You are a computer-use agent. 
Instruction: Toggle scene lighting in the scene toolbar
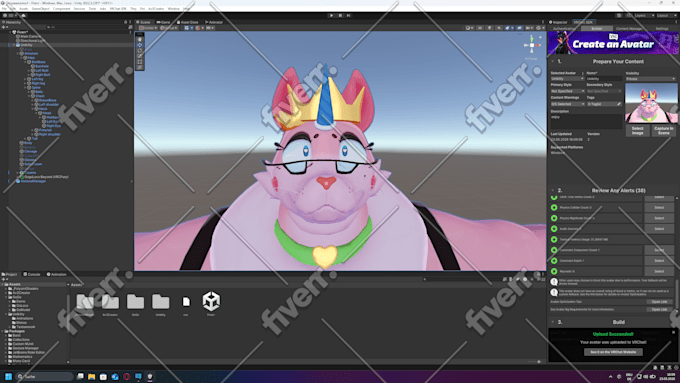point(490,28)
